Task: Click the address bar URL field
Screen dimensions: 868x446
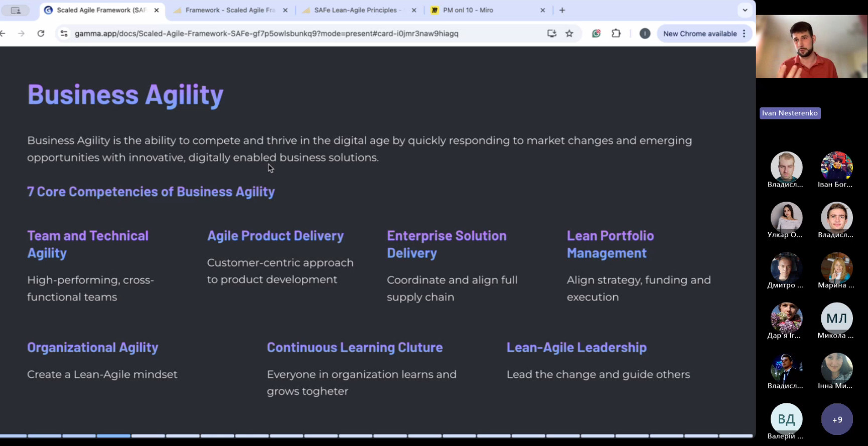Action: click(266, 34)
